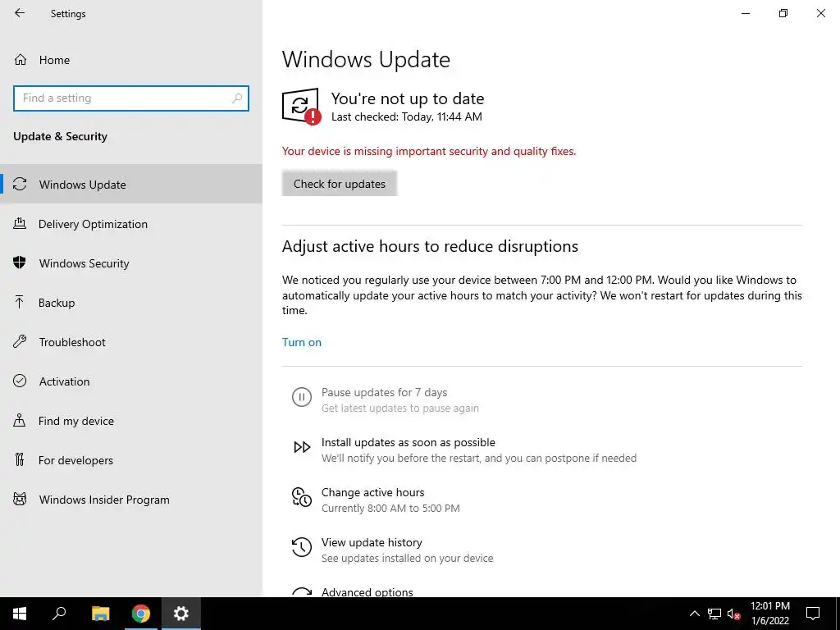The width and height of the screenshot is (840, 630).
Task: Click 'Last checked: Today, 11:44 AM' text
Action: (x=407, y=116)
